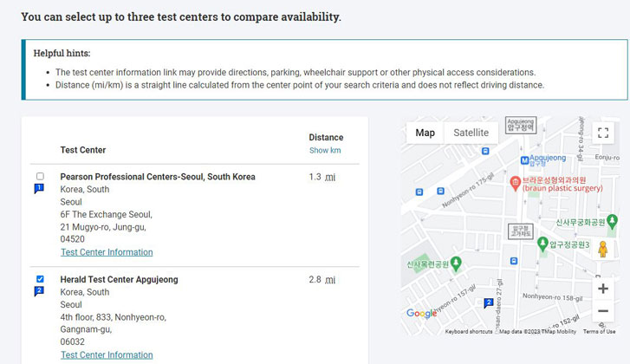Open the map Terms of Use
Screen dimensions: 630x364
(x=599, y=331)
